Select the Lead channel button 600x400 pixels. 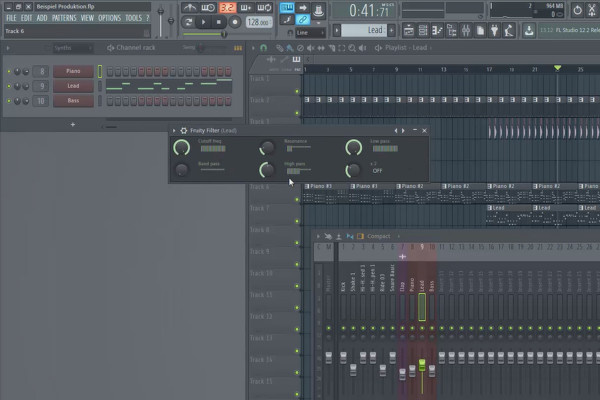point(73,86)
